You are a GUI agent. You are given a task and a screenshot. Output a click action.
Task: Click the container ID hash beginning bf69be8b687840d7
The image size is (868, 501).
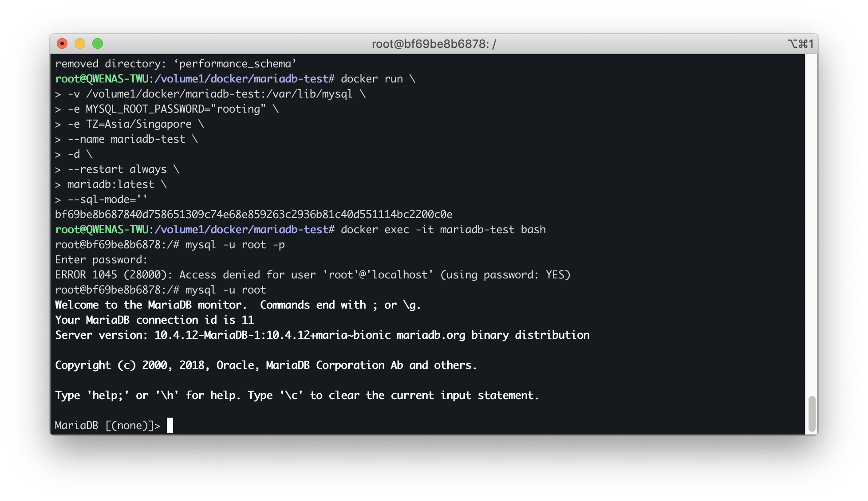(254, 215)
